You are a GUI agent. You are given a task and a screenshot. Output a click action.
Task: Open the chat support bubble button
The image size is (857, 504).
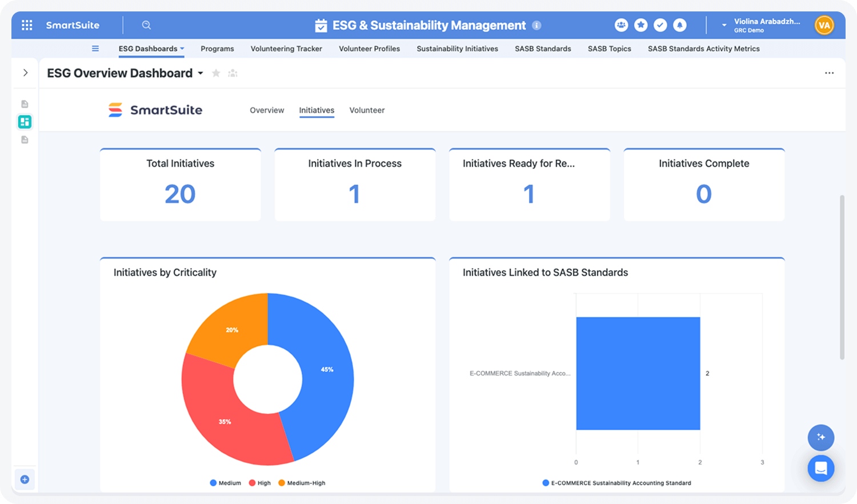pyautogui.click(x=820, y=469)
